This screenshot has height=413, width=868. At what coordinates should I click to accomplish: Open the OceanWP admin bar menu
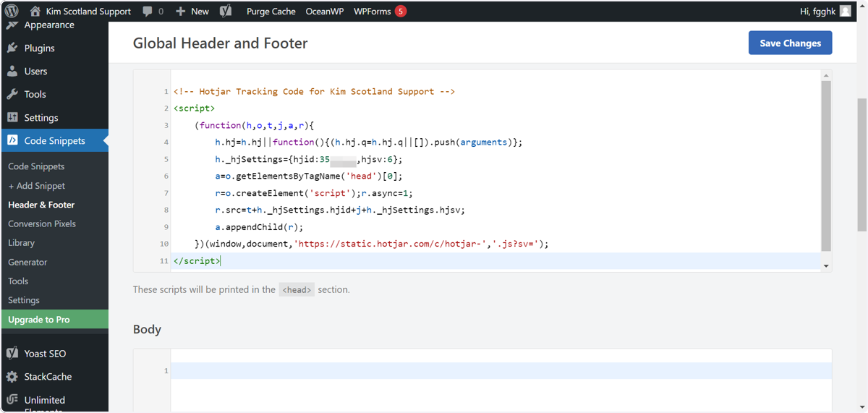point(325,12)
